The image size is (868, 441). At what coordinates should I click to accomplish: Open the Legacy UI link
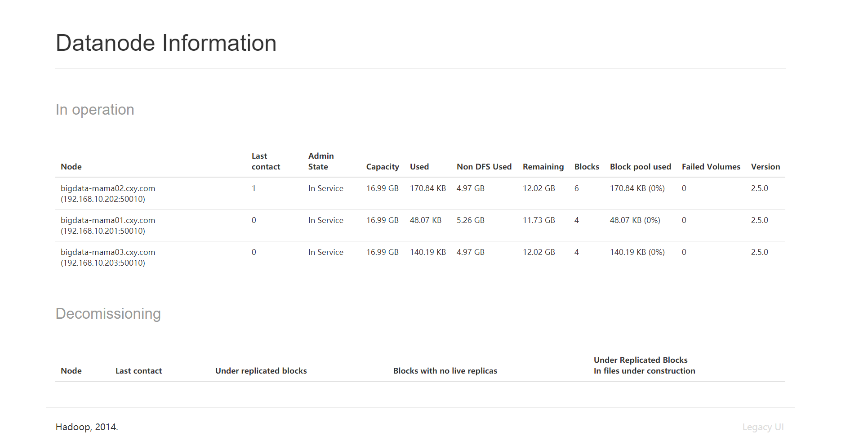pyautogui.click(x=762, y=427)
